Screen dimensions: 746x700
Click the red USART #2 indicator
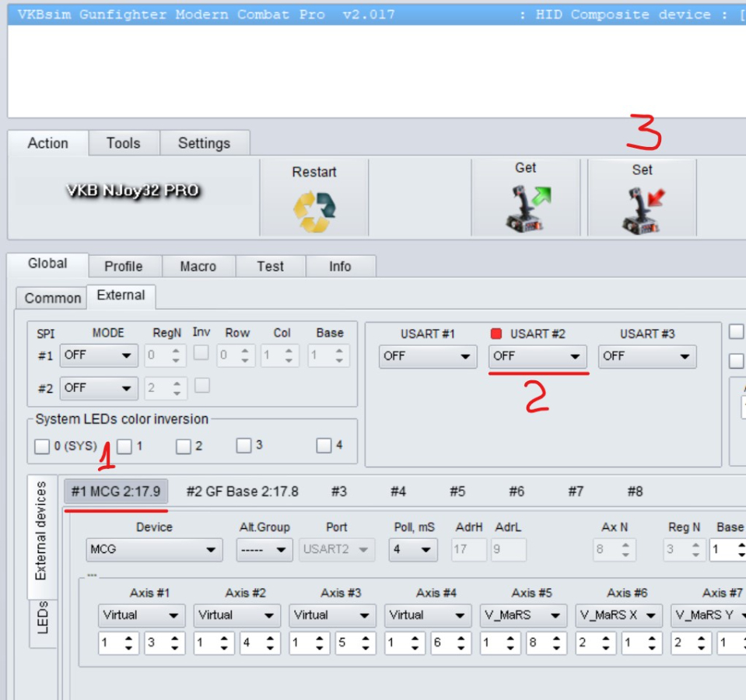[x=496, y=334]
